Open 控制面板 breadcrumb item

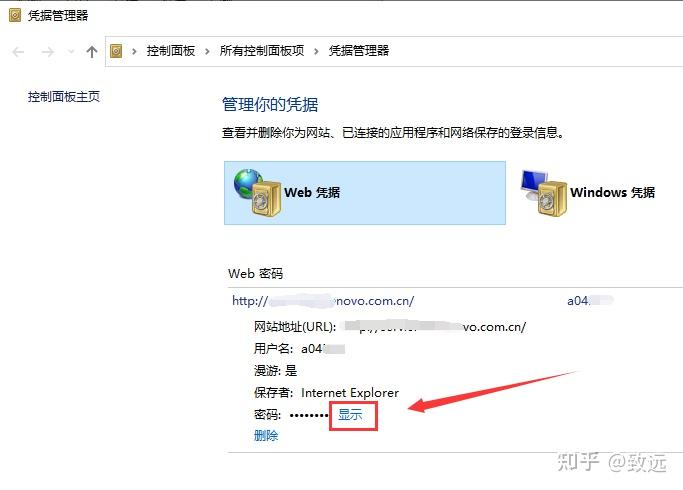[x=171, y=51]
